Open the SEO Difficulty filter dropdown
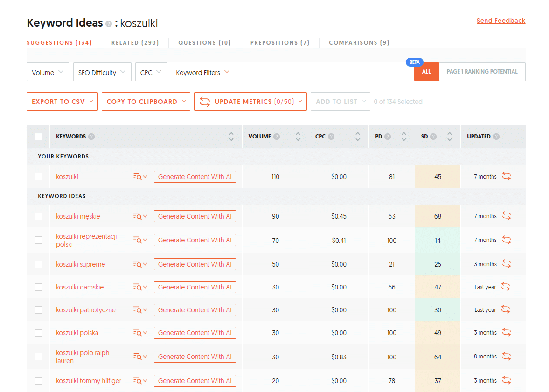 (x=102, y=72)
